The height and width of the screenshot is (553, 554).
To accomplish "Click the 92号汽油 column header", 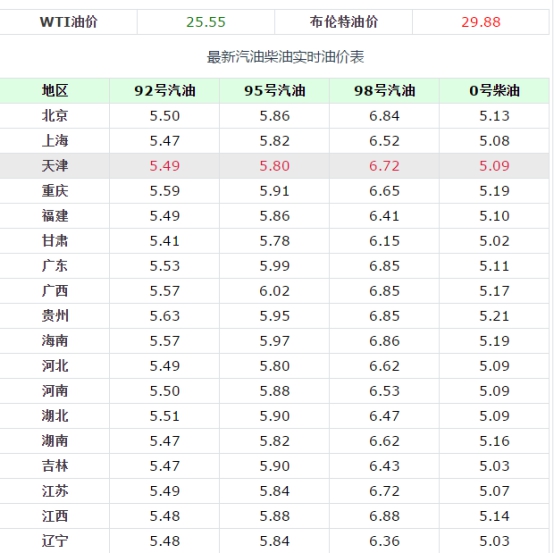I will (x=165, y=91).
